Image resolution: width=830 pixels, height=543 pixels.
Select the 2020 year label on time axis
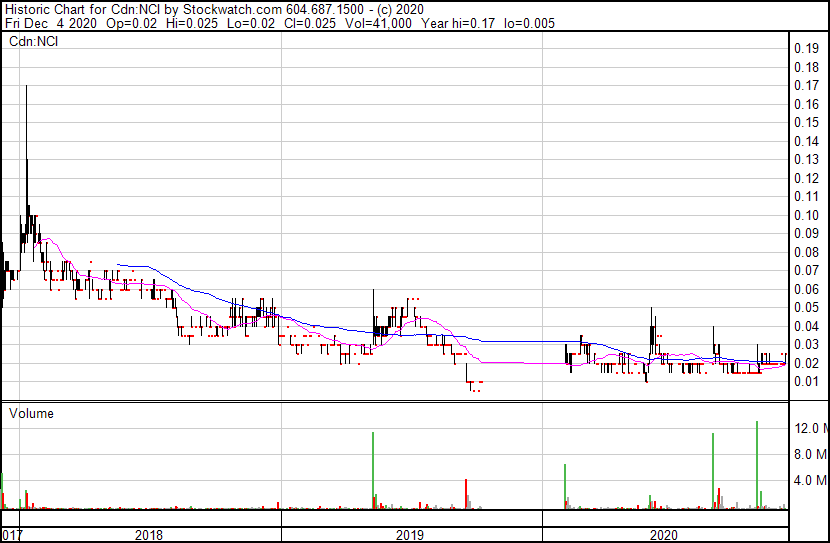[664, 535]
